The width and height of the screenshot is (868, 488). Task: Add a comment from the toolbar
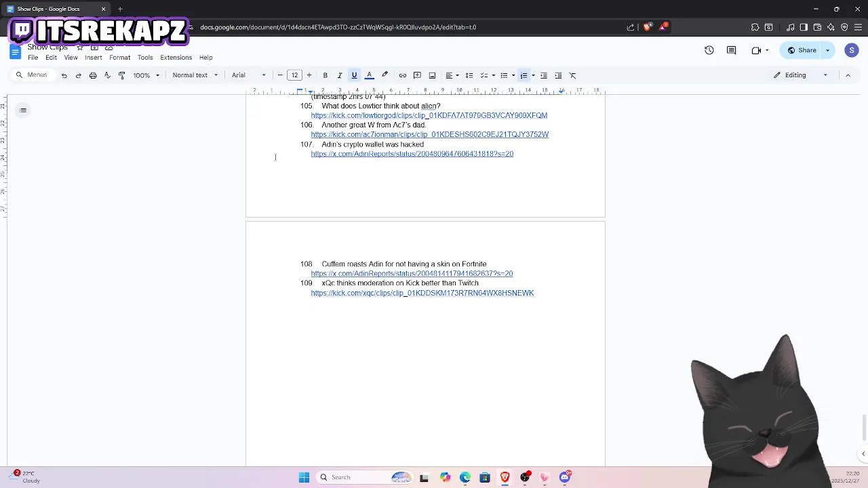pos(417,75)
